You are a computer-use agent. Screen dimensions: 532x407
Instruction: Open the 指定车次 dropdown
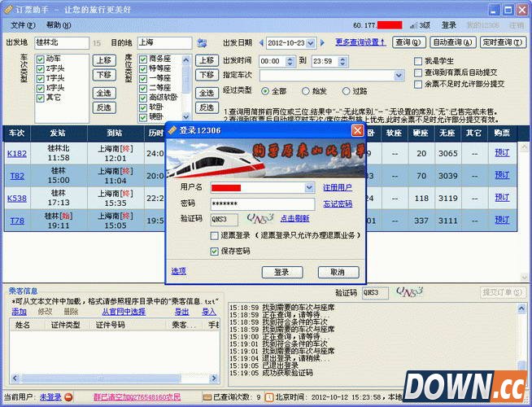(x=399, y=76)
